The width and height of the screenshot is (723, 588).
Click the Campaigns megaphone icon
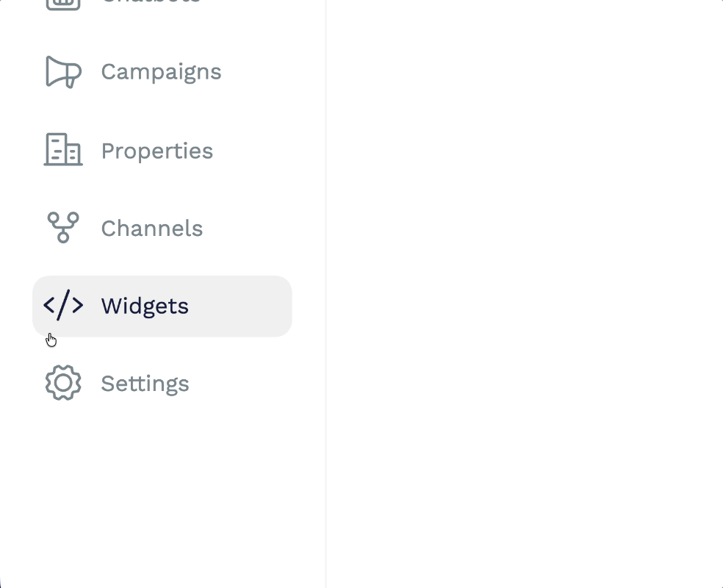[63, 72]
